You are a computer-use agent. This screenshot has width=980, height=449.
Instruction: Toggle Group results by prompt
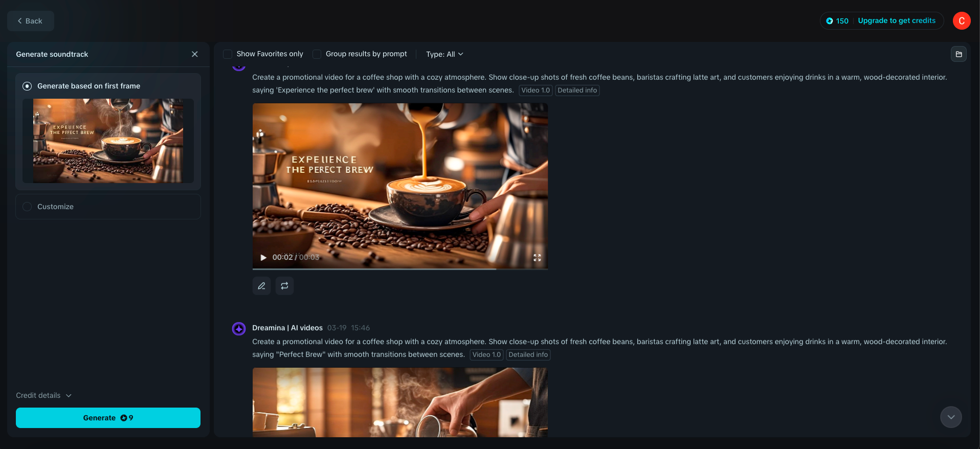(x=317, y=54)
